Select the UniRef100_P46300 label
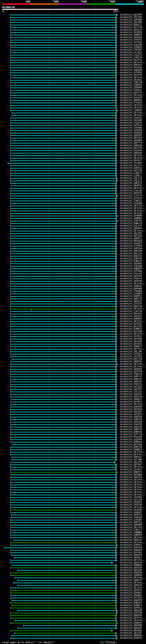Viewport: 146px width, 644px height. point(131,384)
